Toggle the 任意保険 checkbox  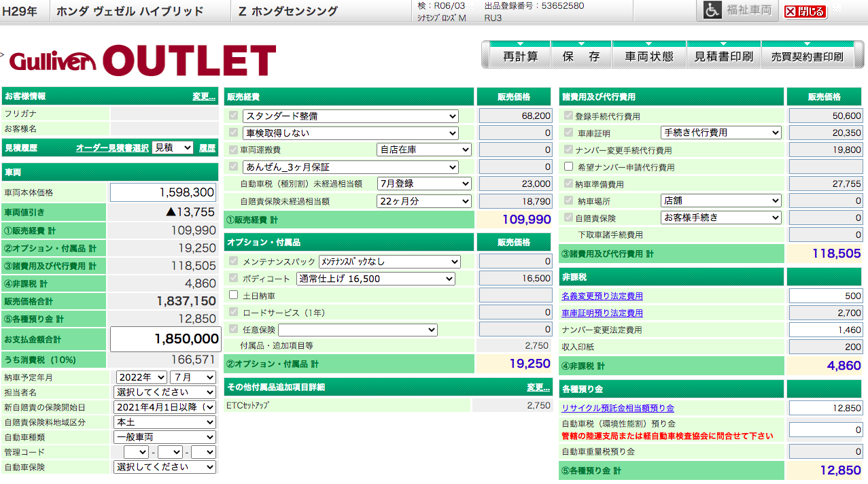[234, 329]
